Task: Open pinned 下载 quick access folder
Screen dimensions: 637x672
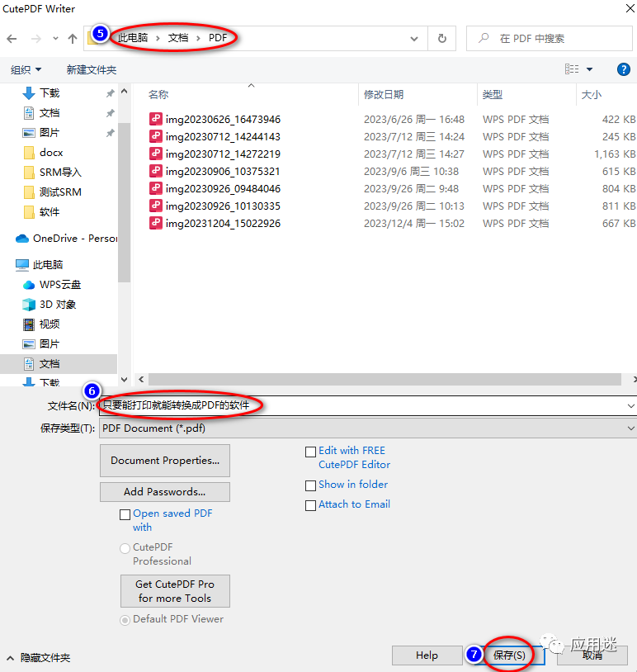Action: click(x=50, y=93)
